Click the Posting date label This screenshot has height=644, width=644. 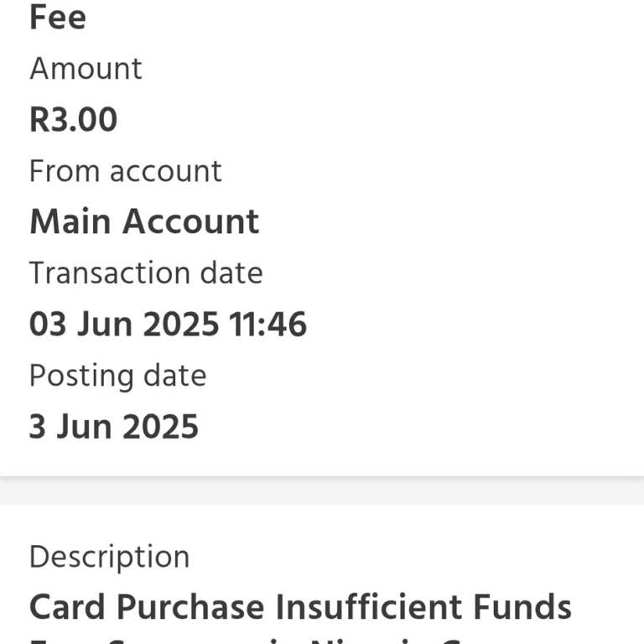[x=117, y=376]
